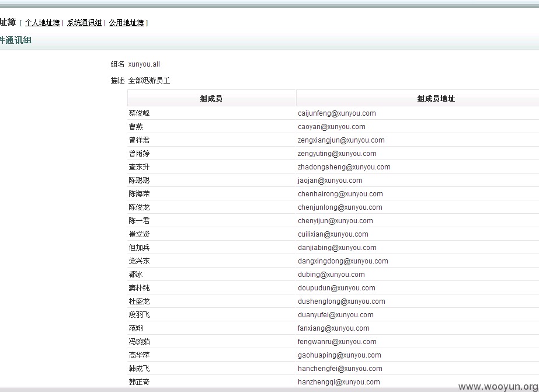Click the 组成员地址 column header
Screen dimensions: 539x392
click(436, 99)
